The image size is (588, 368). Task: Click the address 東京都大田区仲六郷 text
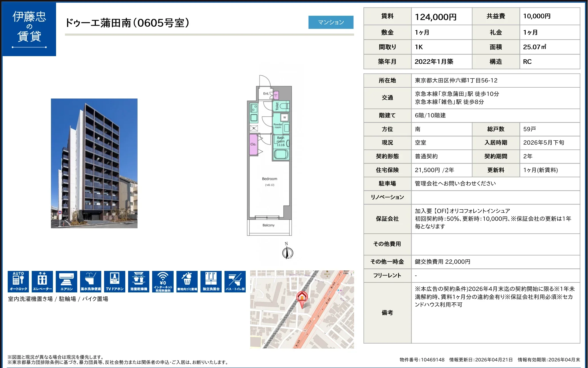click(x=456, y=80)
